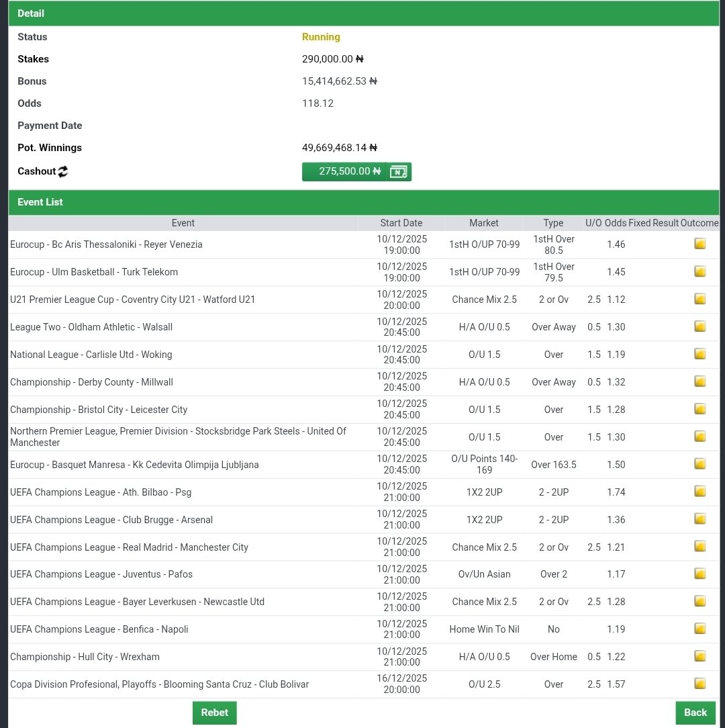Screen dimensions: 725x728
Task: Click the Detail section header
Action: [x=364, y=13]
